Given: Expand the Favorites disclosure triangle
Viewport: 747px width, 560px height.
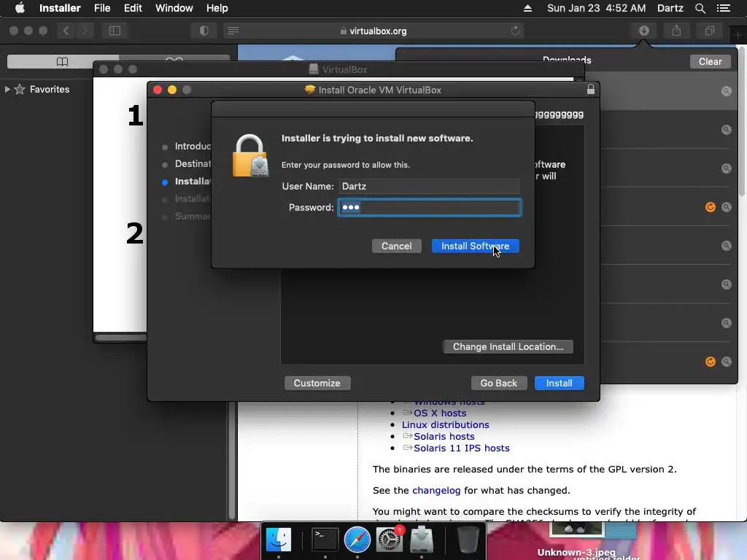Looking at the screenshot, I should click(7, 89).
